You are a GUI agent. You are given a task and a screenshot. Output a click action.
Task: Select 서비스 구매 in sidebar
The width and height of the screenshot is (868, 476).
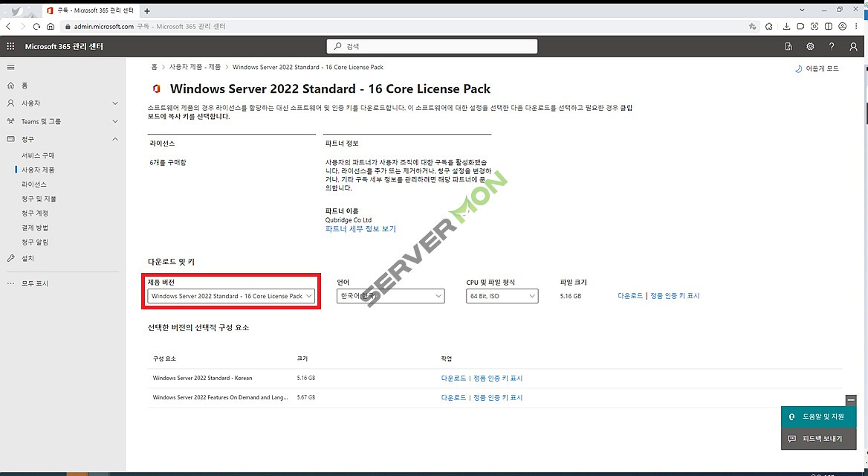[38, 155]
